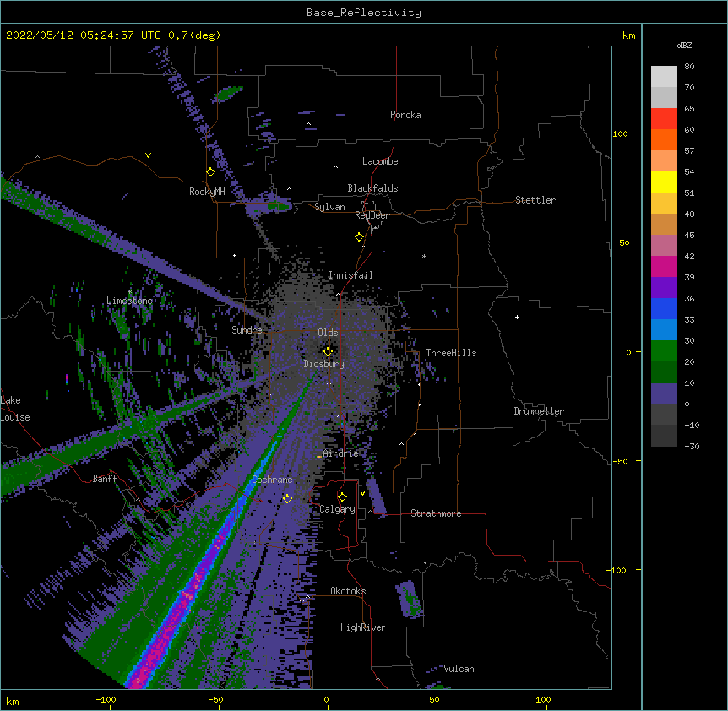Click the km unit label at bottom left
The height and width of the screenshot is (711, 728).
13,701
